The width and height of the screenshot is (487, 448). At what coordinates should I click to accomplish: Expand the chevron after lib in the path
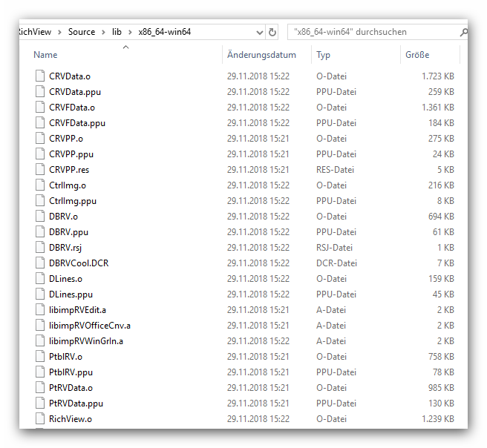pyautogui.click(x=130, y=32)
